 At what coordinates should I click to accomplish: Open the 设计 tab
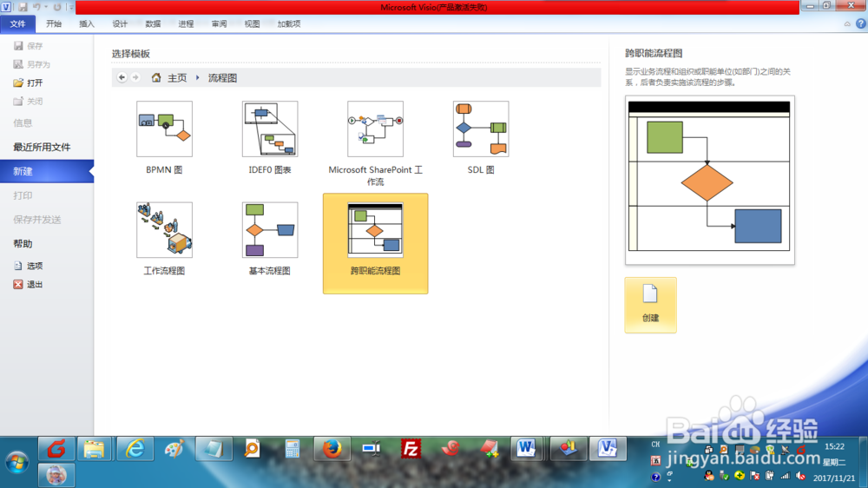[x=120, y=23]
